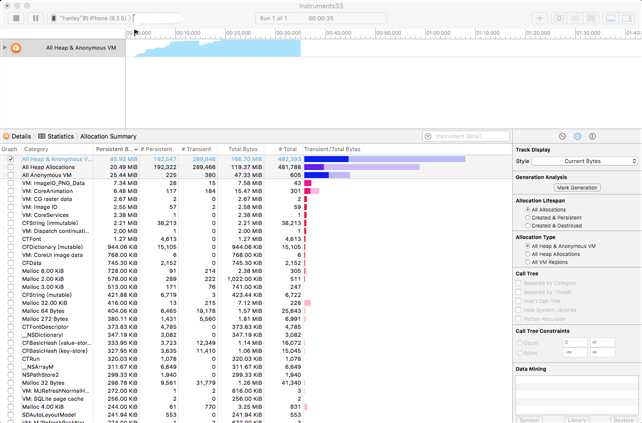
Task: Click the instrument detail filter field
Action: (x=467, y=136)
